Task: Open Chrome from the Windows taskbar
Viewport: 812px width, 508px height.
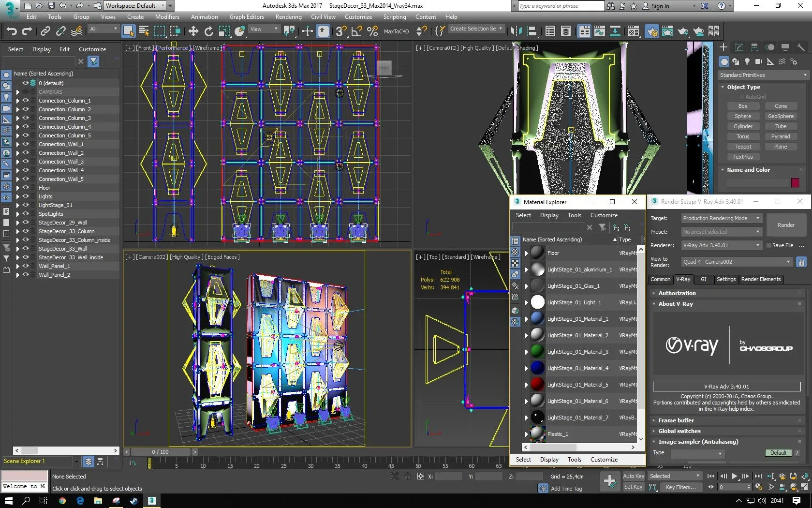Action: coord(62,501)
